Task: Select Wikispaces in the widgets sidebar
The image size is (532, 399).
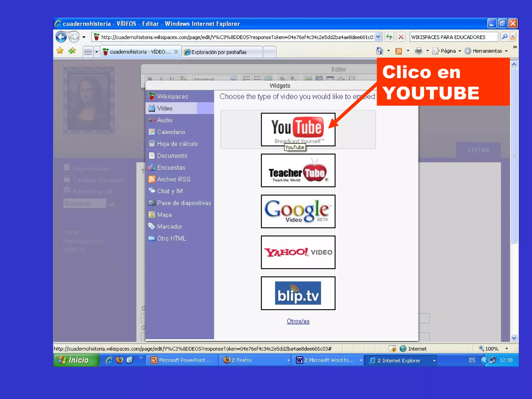Action: pyautogui.click(x=179, y=96)
